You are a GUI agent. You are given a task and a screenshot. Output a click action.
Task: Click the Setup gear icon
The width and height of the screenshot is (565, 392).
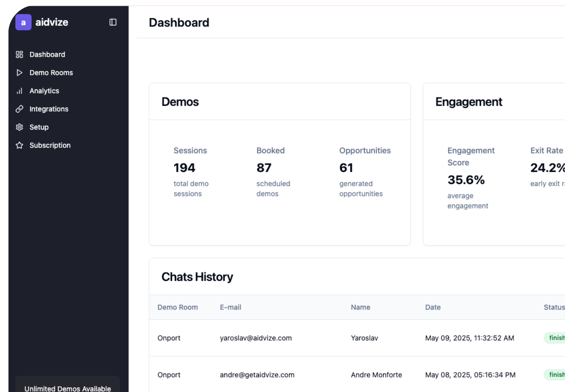coord(19,127)
